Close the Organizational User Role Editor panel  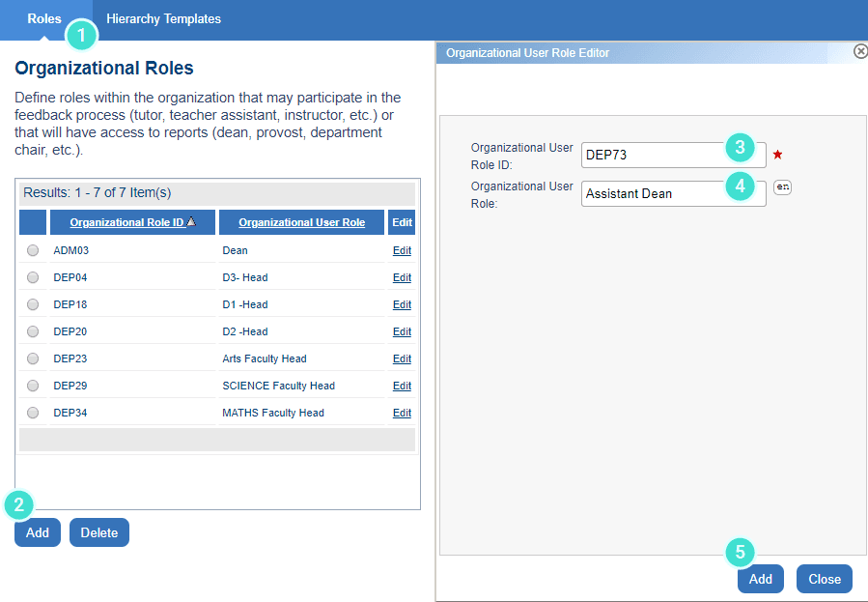point(860,51)
